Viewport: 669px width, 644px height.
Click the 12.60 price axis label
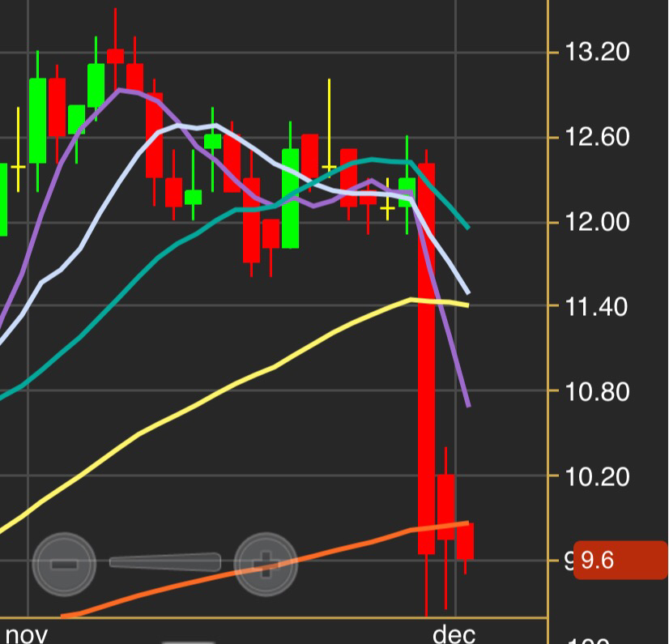(x=596, y=137)
